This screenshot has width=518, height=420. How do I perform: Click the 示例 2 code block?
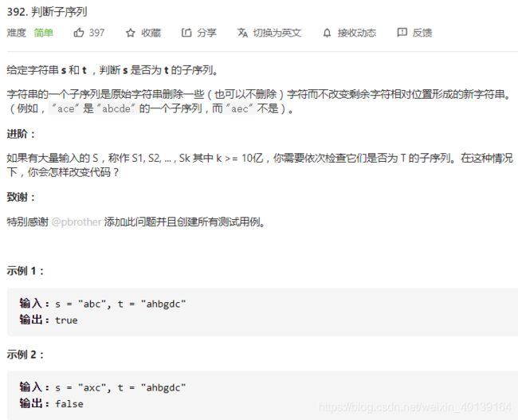(x=263, y=395)
